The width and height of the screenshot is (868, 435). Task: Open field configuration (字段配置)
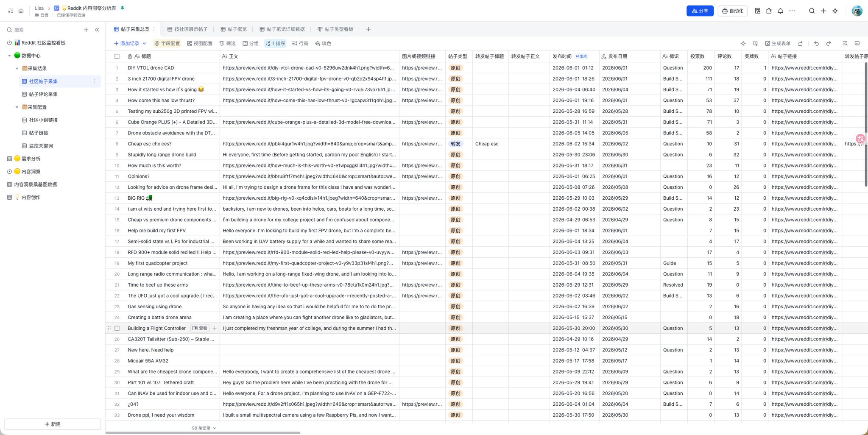(167, 43)
